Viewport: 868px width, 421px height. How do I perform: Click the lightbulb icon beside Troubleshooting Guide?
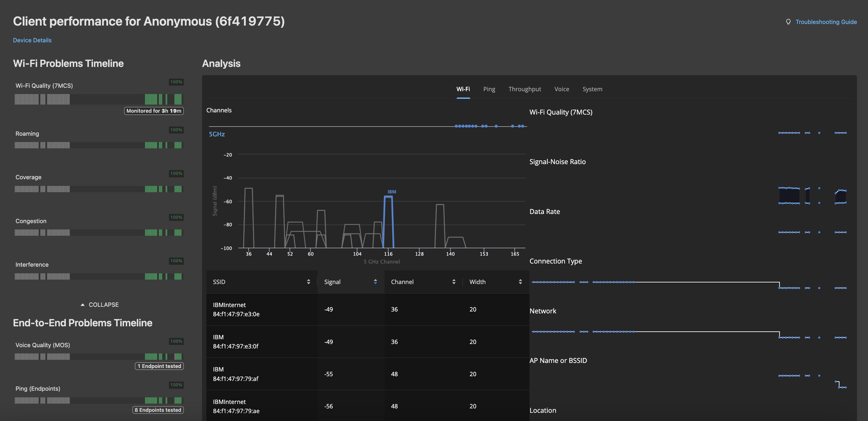point(788,21)
